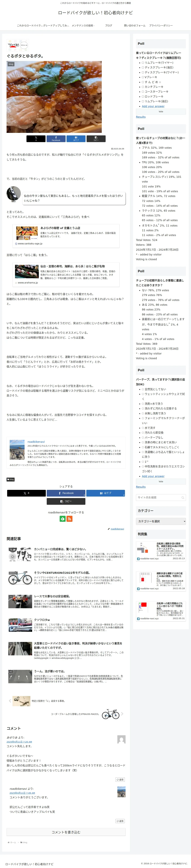Viewport: 191px width, 868px height.
Task: Click Vote button in brake poll
Action: 161,112
